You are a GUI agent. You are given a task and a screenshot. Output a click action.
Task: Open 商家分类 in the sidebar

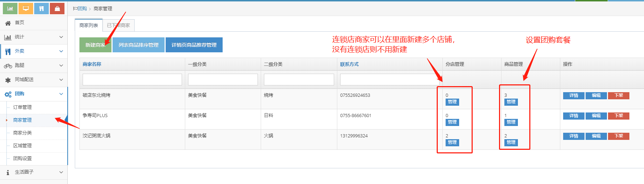point(22,133)
